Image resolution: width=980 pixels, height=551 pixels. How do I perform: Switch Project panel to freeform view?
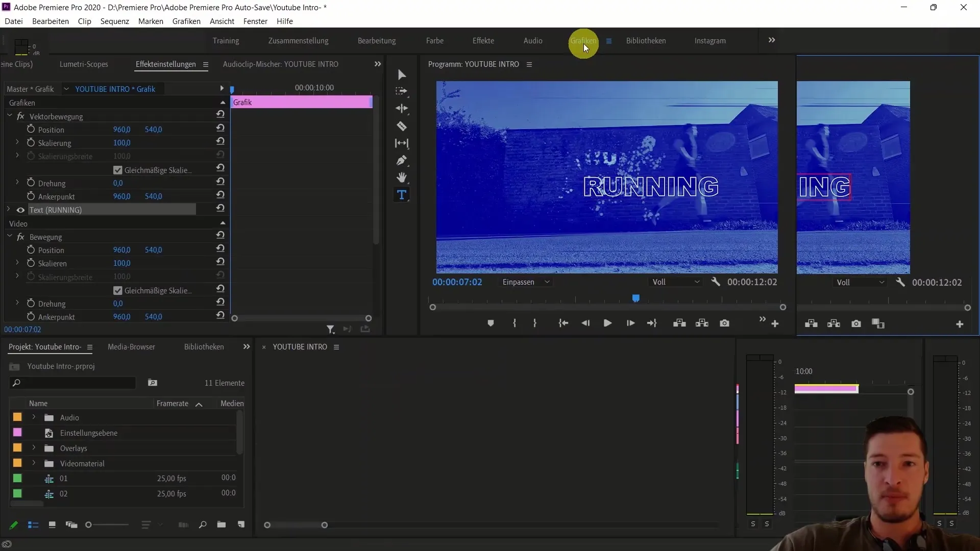pos(71,525)
